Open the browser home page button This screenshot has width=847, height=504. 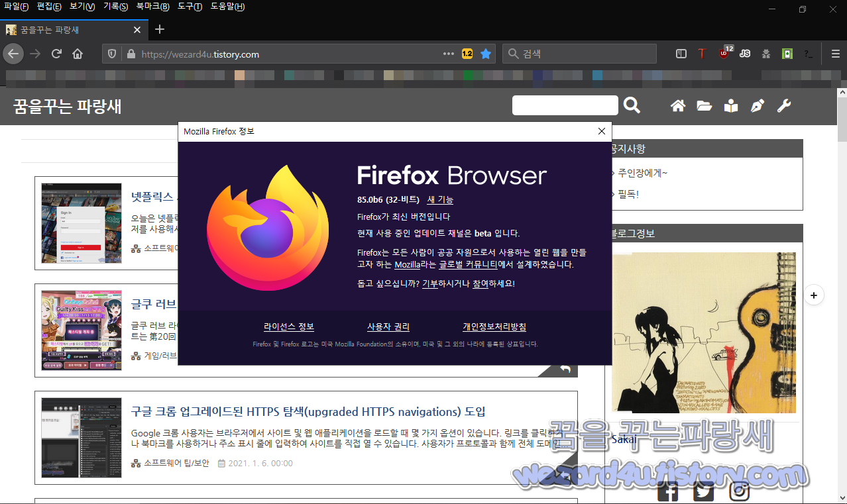pos(78,54)
